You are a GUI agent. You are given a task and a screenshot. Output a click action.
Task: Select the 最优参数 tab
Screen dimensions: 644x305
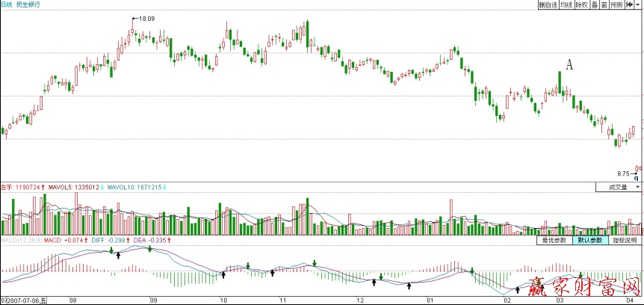(x=554, y=241)
